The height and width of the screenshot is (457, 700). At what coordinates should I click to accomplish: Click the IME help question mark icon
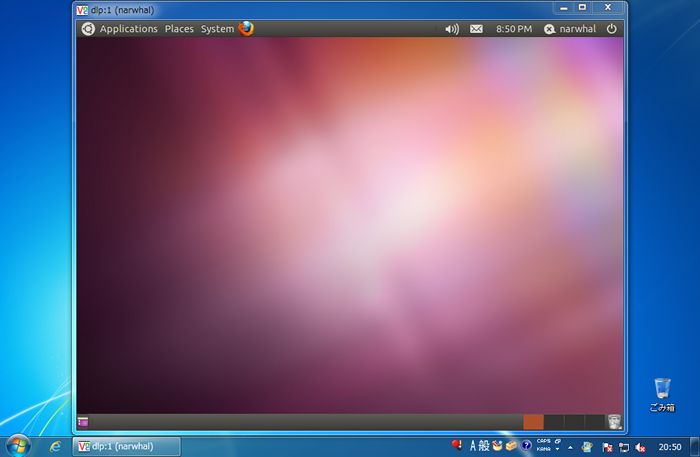(x=526, y=445)
